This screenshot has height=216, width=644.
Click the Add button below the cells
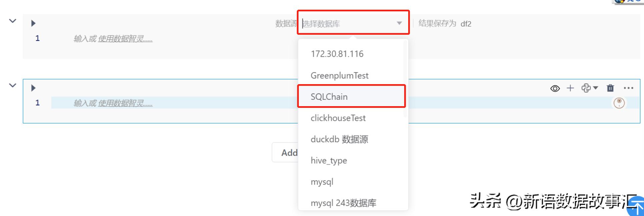(x=287, y=153)
